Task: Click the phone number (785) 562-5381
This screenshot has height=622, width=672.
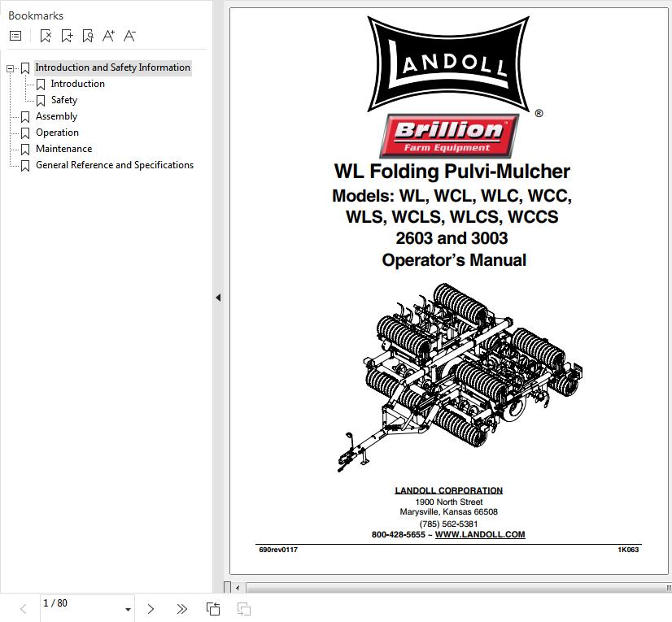Action: pyautogui.click(x=448, y=524)
